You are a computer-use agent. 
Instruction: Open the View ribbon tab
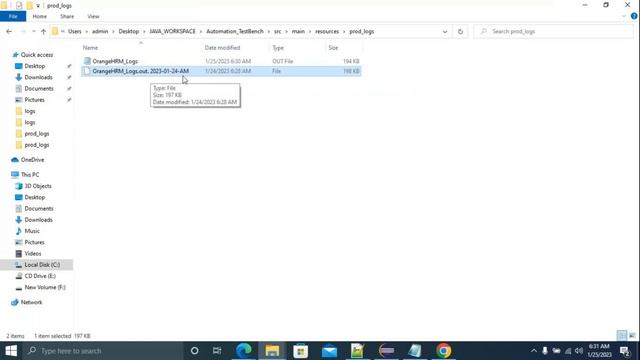[93, 16]
